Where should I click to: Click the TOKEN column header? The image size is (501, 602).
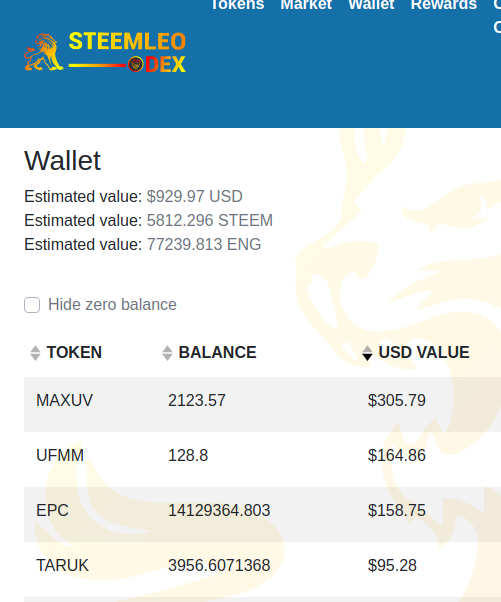[74, 352]
